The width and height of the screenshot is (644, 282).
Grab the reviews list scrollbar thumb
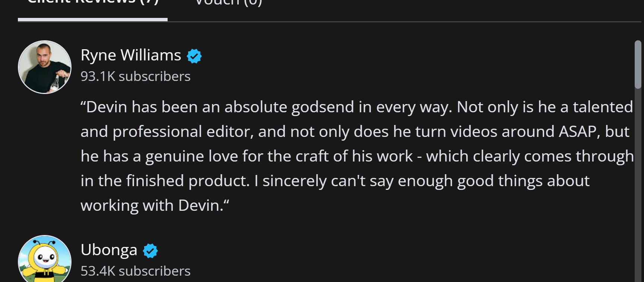point(638,64)
